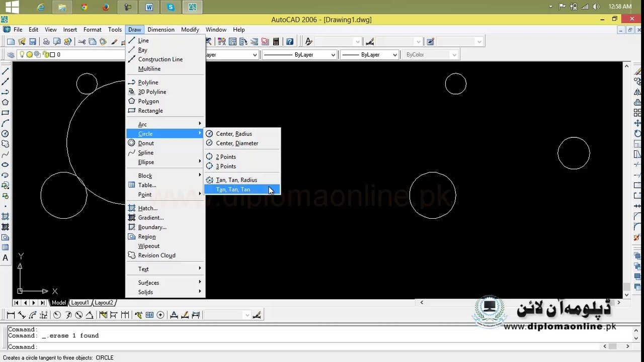
Task: Choose Center, Radius circle option
Action: click(242, 134)
